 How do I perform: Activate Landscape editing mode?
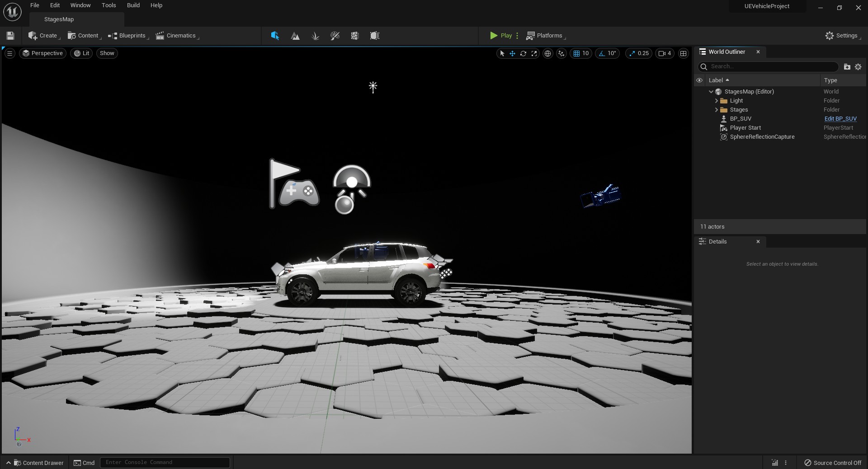click(x=295, y=36)
